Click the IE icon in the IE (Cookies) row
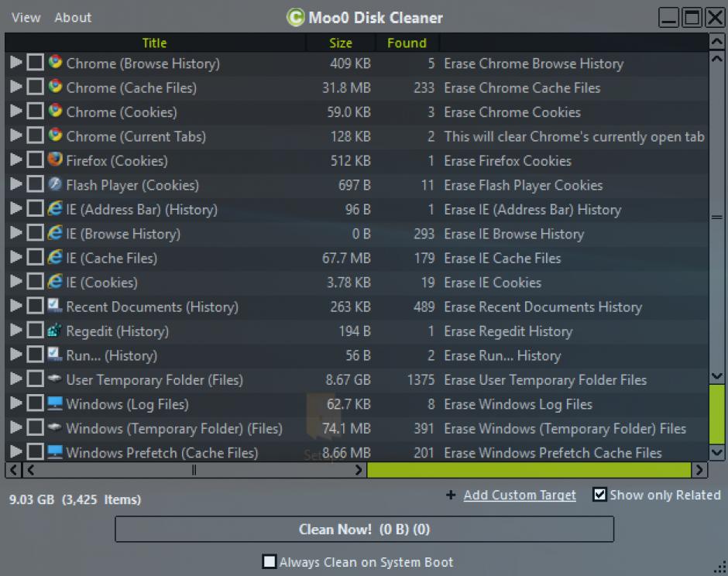Screen dimensions: 728x576 pyautogui.click(x=55, y=281)
